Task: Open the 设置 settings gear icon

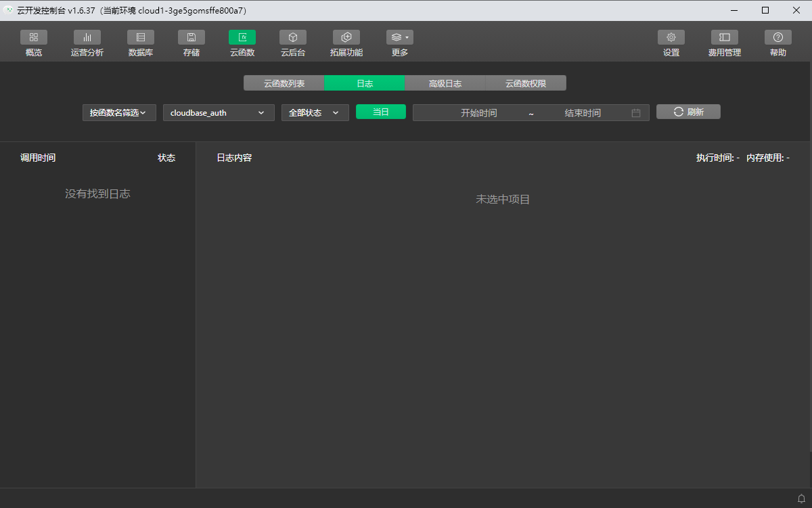Action: coord(671,38)
